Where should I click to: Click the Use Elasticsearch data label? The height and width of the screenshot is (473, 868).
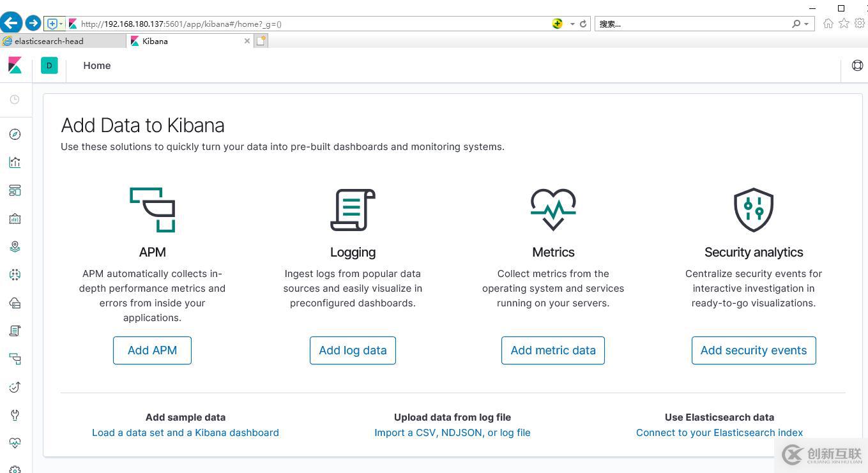[719, 417]
